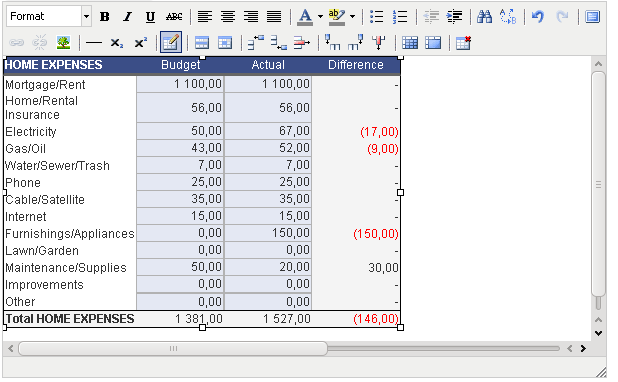Image resolution: width=618 pixels, height=382 pixels.
Task: Increase the indent level
Action: pos(454,17)
